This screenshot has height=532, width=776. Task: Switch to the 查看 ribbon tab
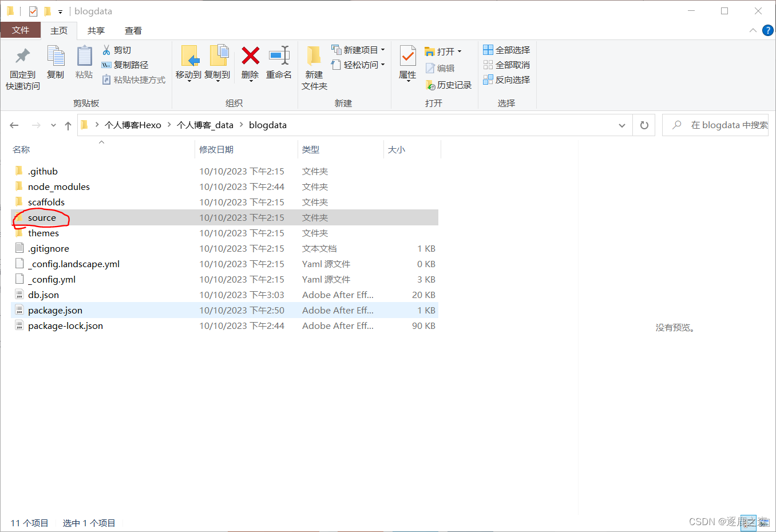[x=133, y=30]
